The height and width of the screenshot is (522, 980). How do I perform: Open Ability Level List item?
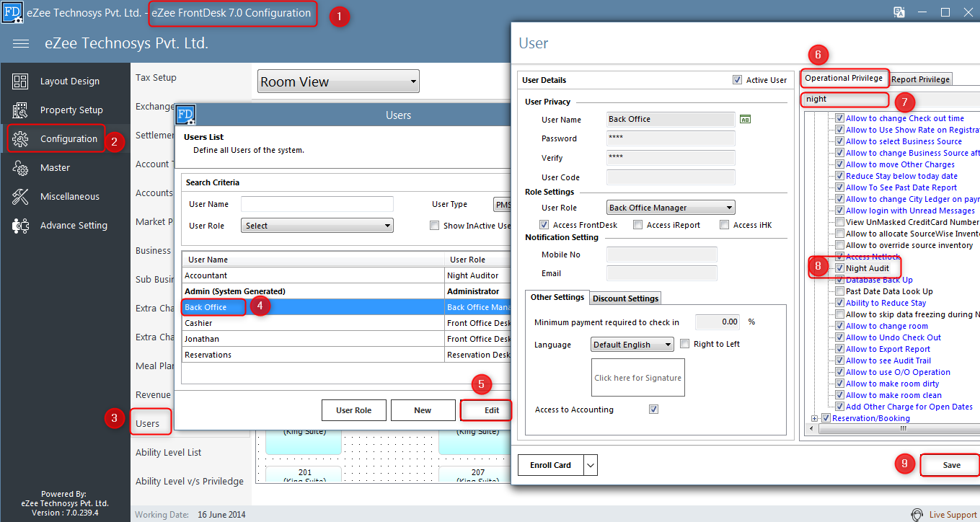pos(169,452)
